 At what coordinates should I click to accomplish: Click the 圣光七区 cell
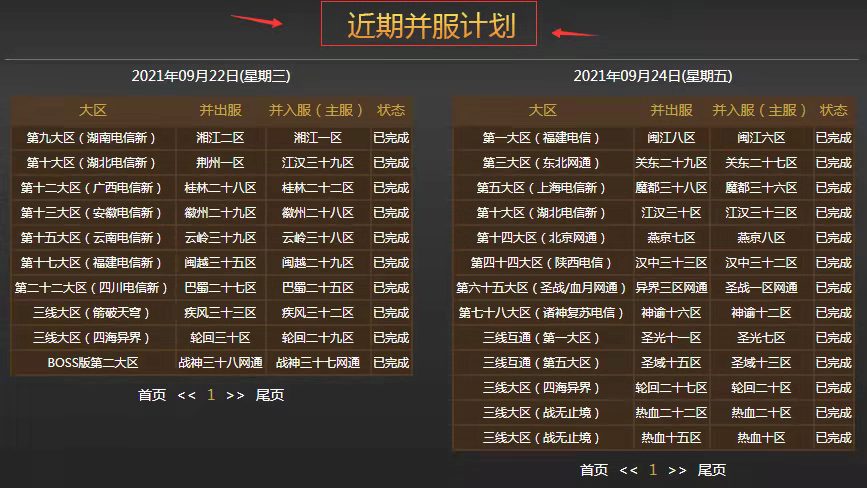pos(761,338)
